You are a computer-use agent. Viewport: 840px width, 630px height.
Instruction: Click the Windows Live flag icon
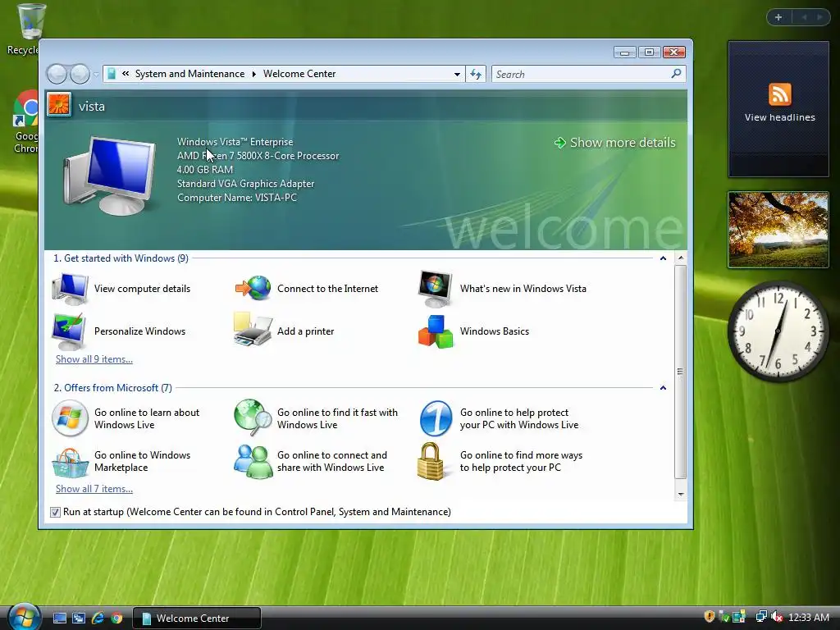tap(71, 418)
